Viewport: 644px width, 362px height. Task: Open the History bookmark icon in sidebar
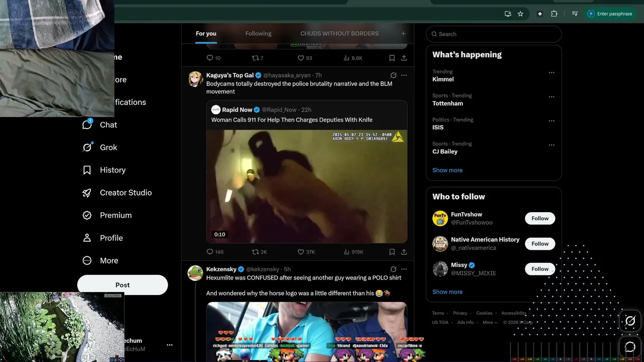pyautogui.click(x=87, y=170)
